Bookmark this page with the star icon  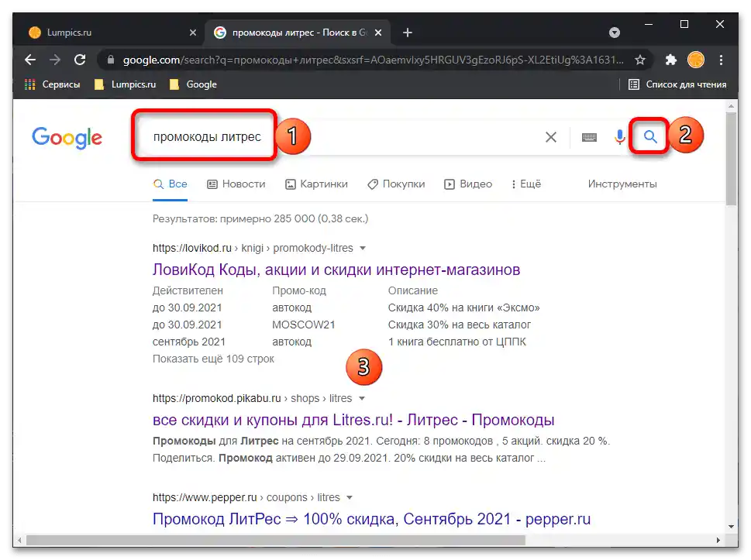(640, 60)
